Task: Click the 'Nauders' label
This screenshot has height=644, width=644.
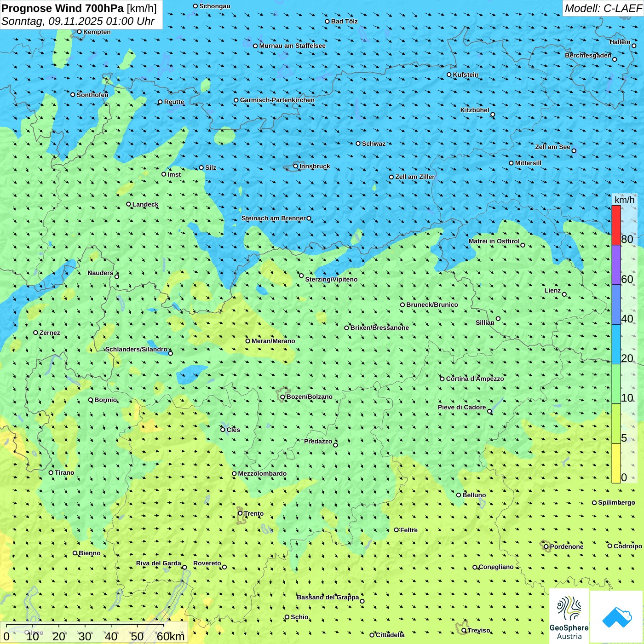Action: click(x=100, y=273)
